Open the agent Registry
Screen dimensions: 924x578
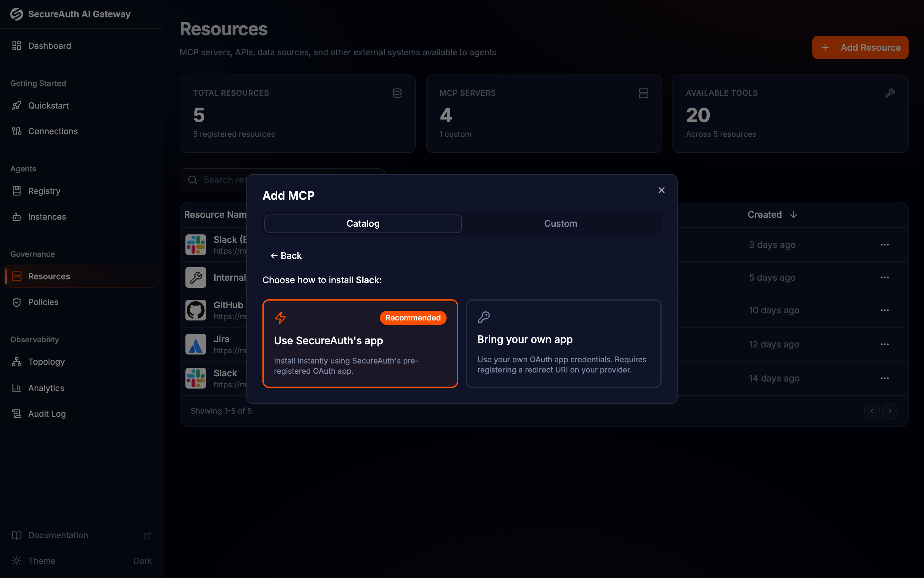82,191
